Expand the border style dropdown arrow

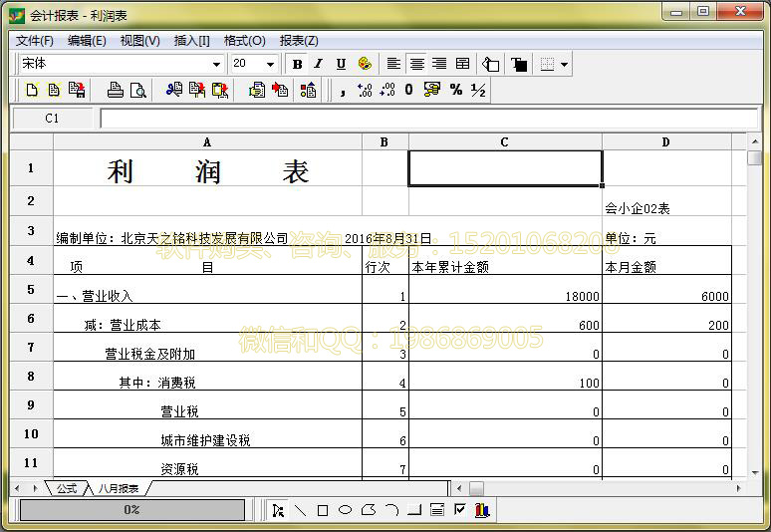pyautogui.click(x=565, y=64)
